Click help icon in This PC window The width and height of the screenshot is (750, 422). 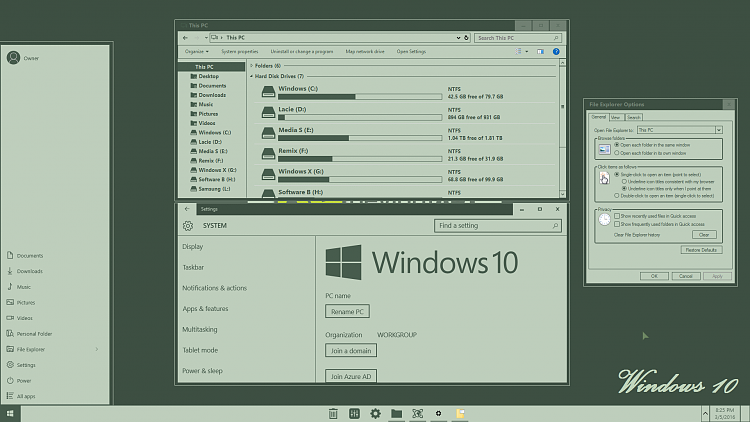(x=556, y=52)
